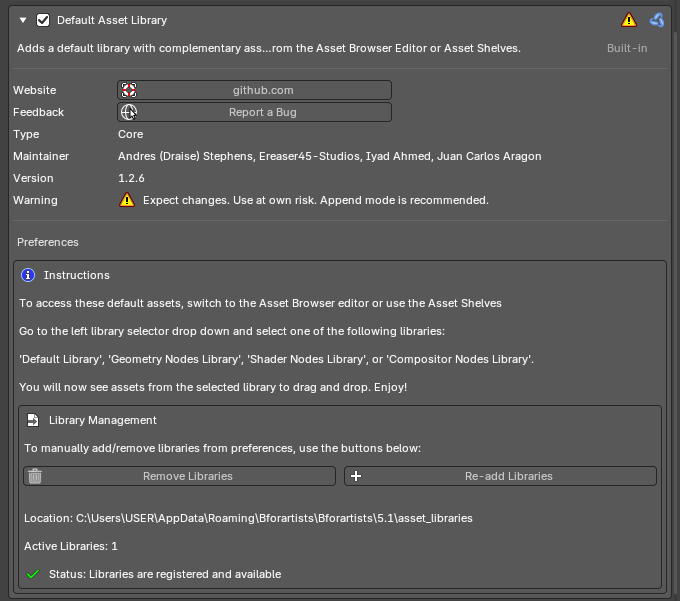Click the trash can icon in Remove Libraries
The width and height of the screenshot is (680, 601).
[x=35, y=476]
